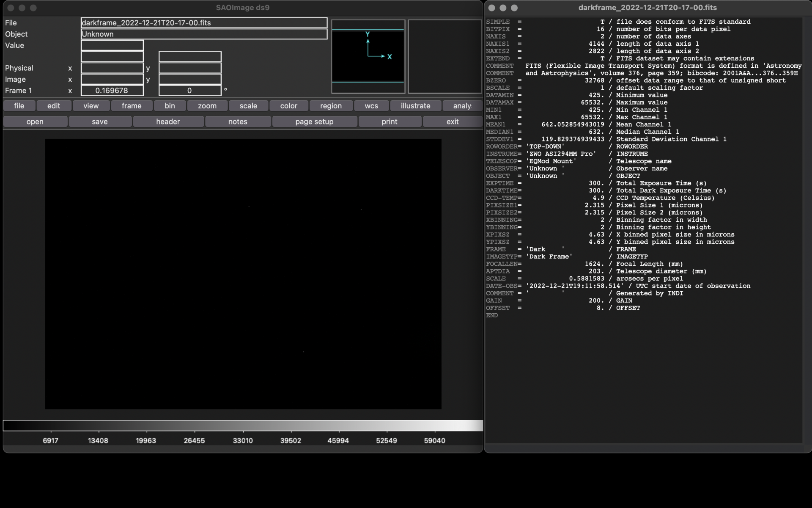
Task: Open the color button group
Action: [x=289, y=106]
